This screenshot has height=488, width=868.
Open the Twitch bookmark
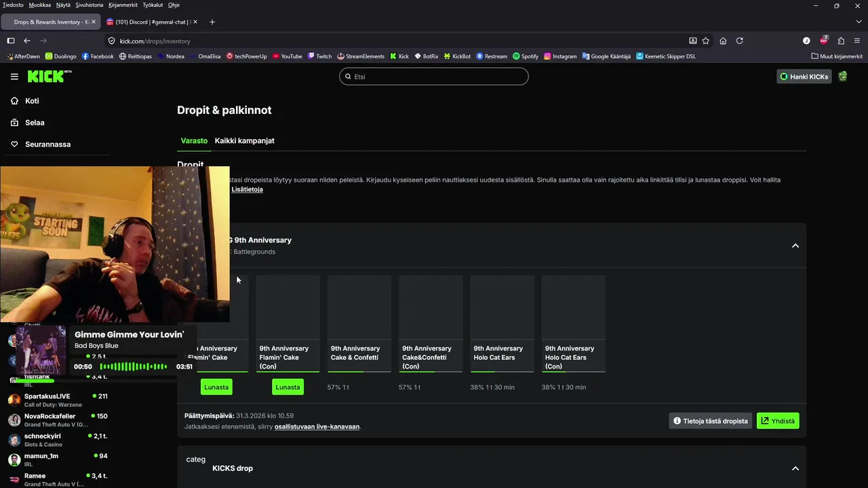320,56
